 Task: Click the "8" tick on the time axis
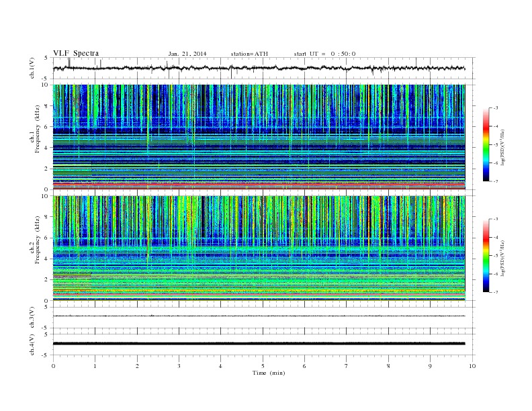click(388, 366)
